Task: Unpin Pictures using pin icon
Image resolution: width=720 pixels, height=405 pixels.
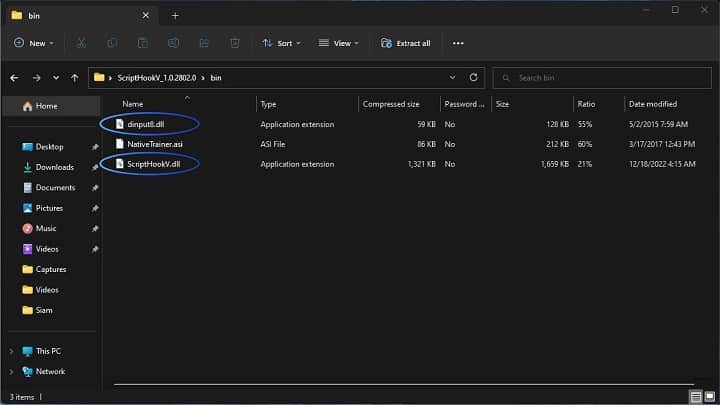Action: (x=95, y=208)
